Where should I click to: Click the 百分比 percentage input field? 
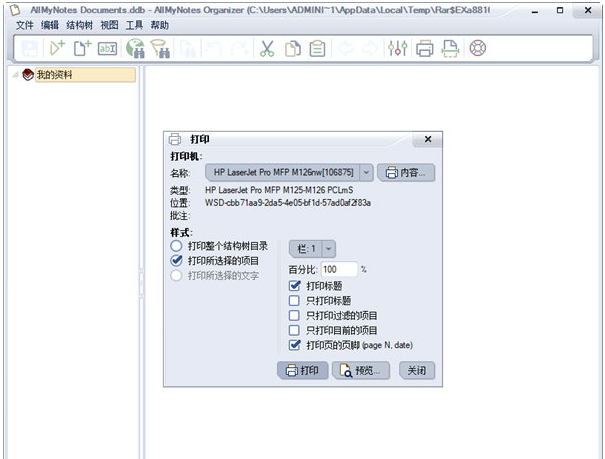point(339,269)
